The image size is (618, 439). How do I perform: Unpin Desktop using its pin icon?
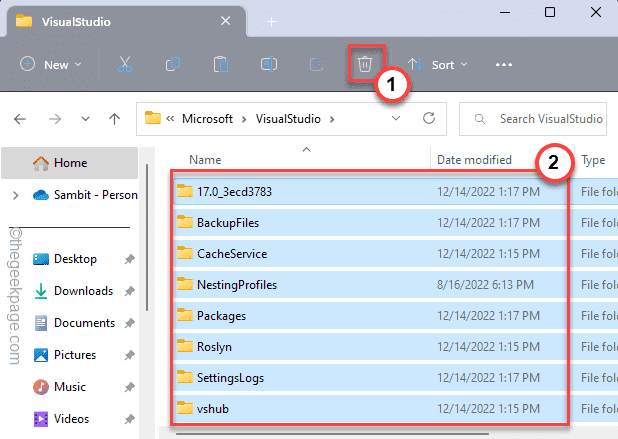[x=129, y=259]
